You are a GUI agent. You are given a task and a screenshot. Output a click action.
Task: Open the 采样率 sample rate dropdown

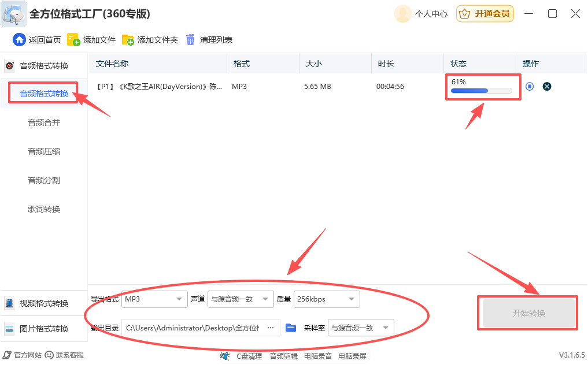pyautogui.click(x=361, y=328)
